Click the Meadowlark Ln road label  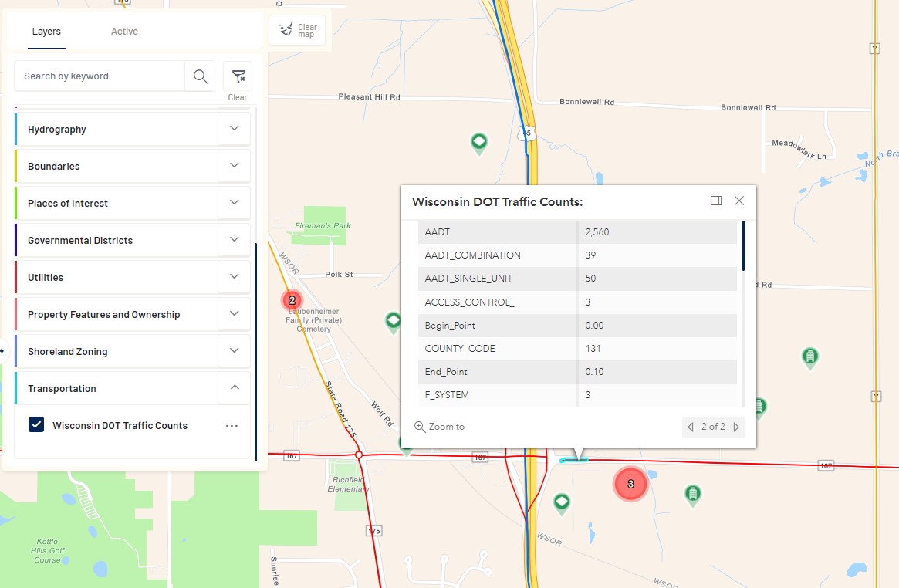pyautogui.click(x=799, y=149)
